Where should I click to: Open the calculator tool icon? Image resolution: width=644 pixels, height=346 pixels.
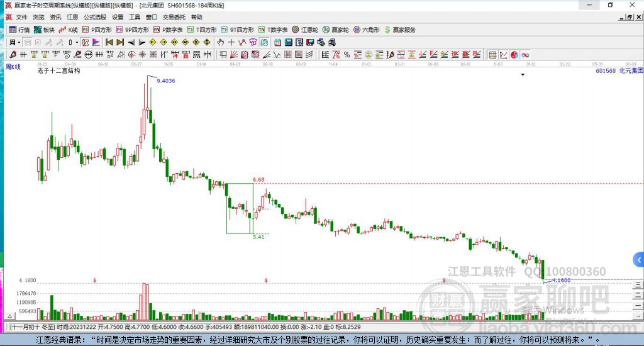click(288, 42)
